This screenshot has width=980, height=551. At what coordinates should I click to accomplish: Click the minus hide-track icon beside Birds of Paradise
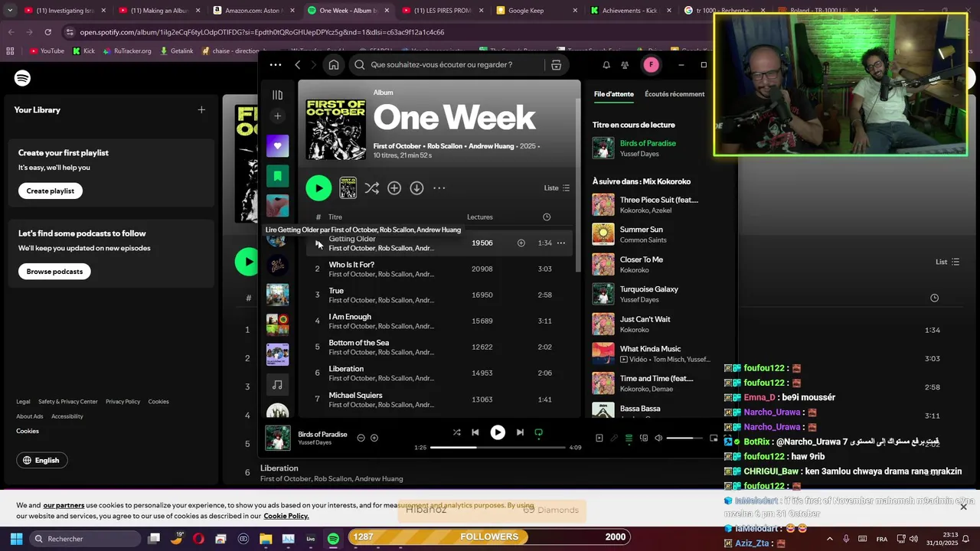click(x=361, y=438)
